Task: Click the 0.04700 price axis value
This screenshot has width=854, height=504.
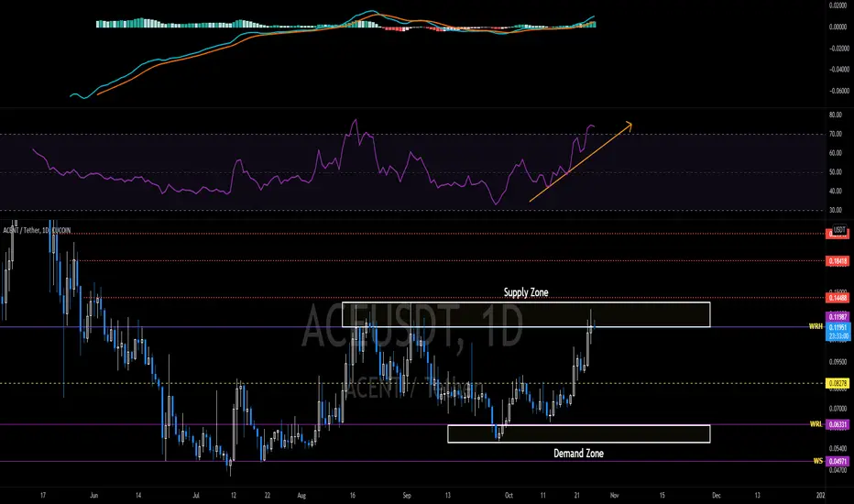Action: pyautogui.click(x=838, y=470)
